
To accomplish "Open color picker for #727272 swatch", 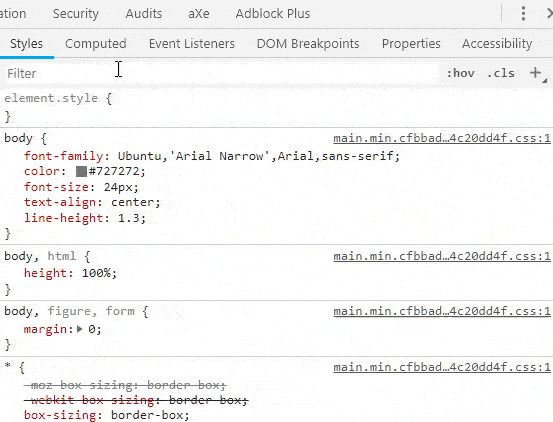I will tap(81, 172).
